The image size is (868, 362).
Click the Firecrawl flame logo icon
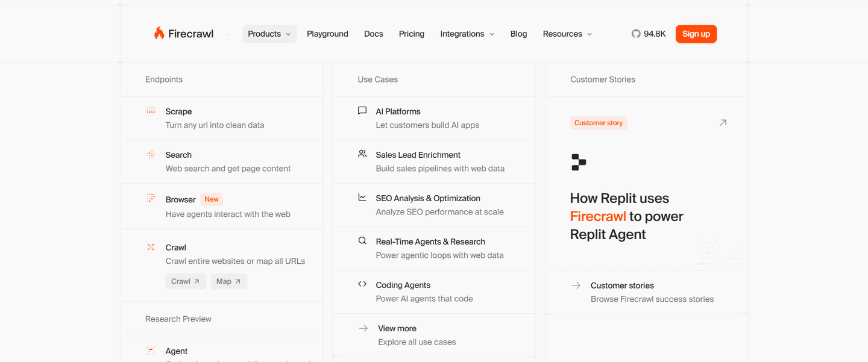pos(159,34)
